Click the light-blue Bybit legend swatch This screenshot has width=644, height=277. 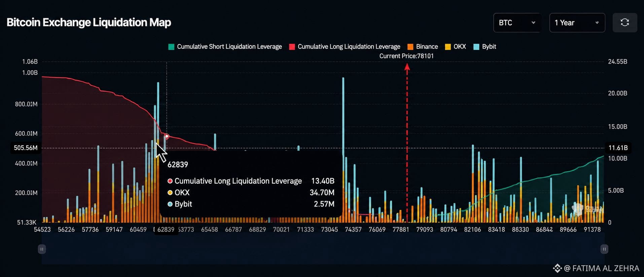point(476,47)
